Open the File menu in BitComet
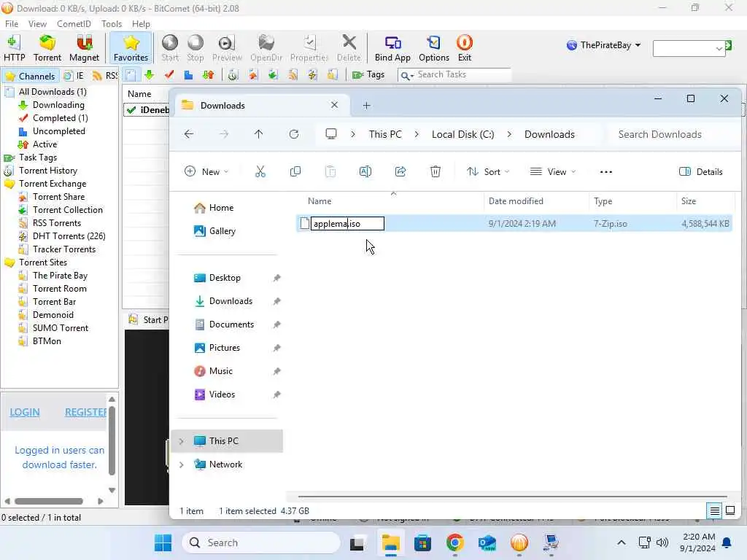Viewport: 747px width, 560px height. point(12,24)
